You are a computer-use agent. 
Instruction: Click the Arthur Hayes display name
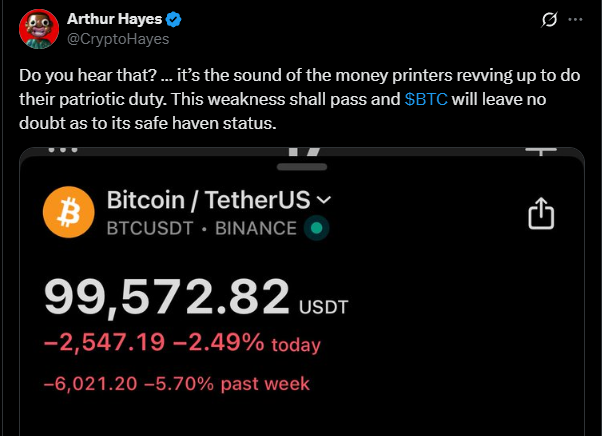[x=114, y=19]
